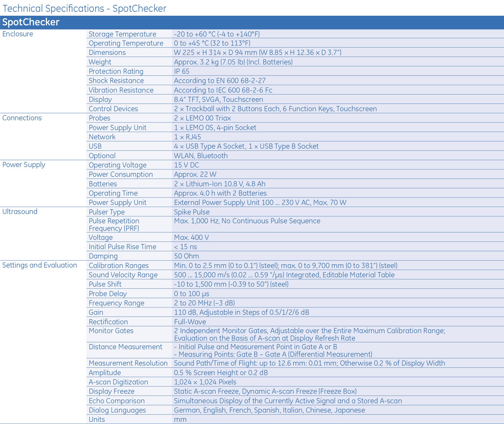504x424 pixels.
Task: Select '1 x LEMO 0S, 4-pin Socket' value
Action: tap(215, 128)
